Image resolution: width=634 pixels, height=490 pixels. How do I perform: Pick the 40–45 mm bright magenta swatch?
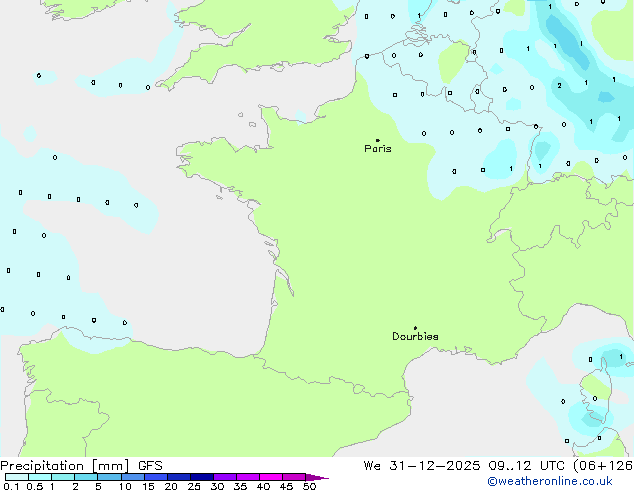[x=271, y=477]
